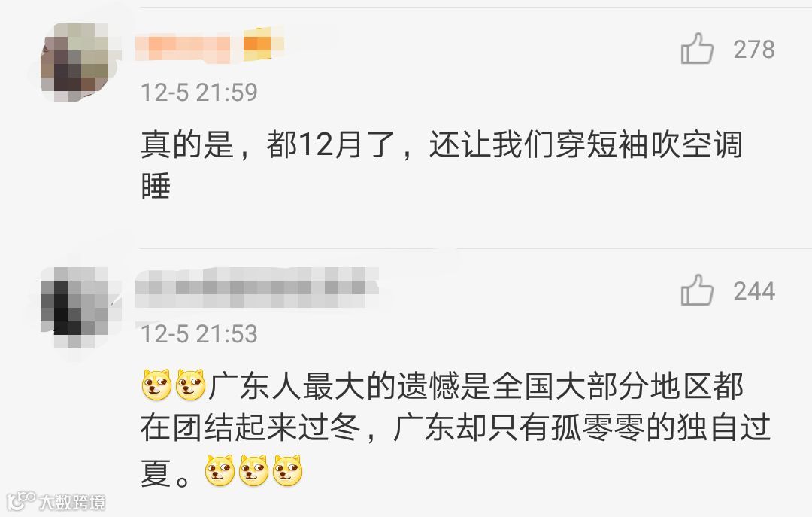
Task: Open the comment about wearing short sleeves in December
Action: pos(442,165)
